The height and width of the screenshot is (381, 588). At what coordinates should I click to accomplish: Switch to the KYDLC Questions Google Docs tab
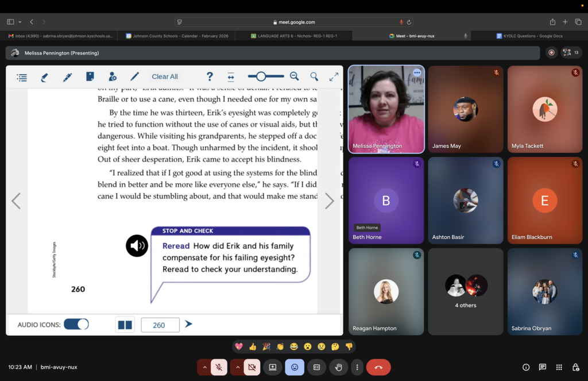(x=533, y=36)
